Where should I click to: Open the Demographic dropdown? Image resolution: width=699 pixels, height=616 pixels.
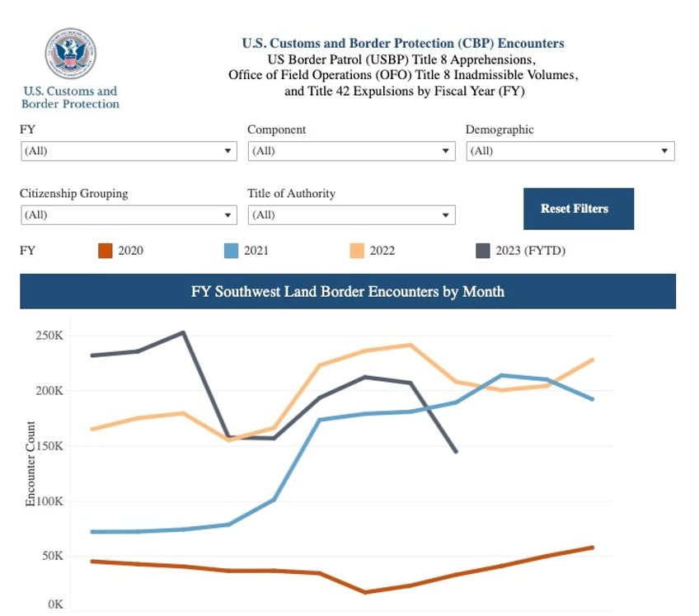[x=570, y=152]
